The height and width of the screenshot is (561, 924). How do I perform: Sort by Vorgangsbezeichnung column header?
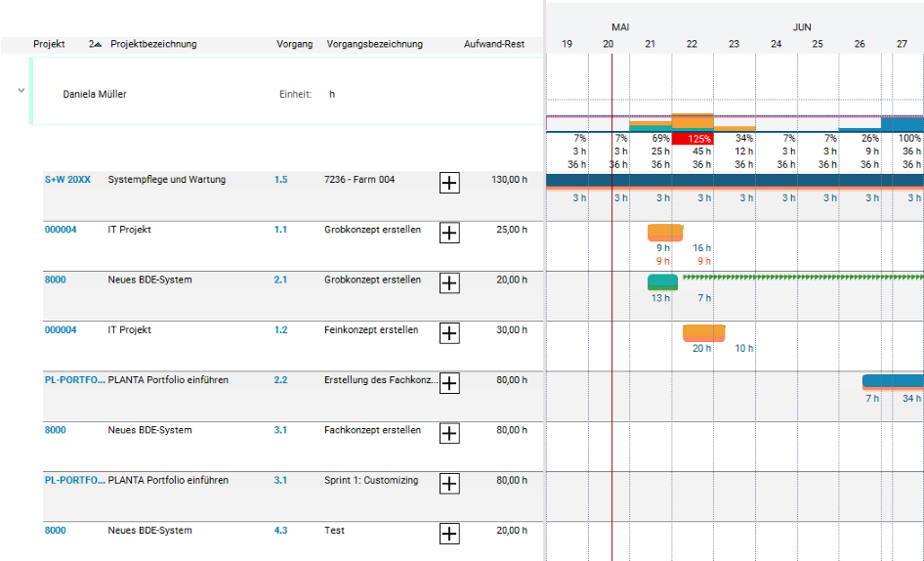(x=375, y=44)
